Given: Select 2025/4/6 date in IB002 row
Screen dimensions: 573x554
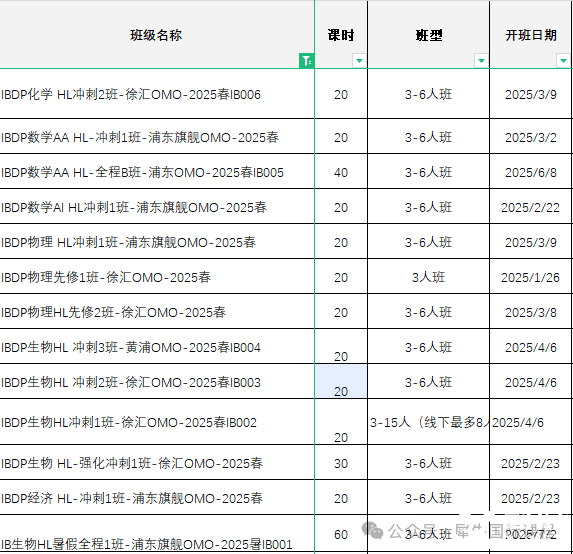Looking at the screenshot, I should coord(531,422).
